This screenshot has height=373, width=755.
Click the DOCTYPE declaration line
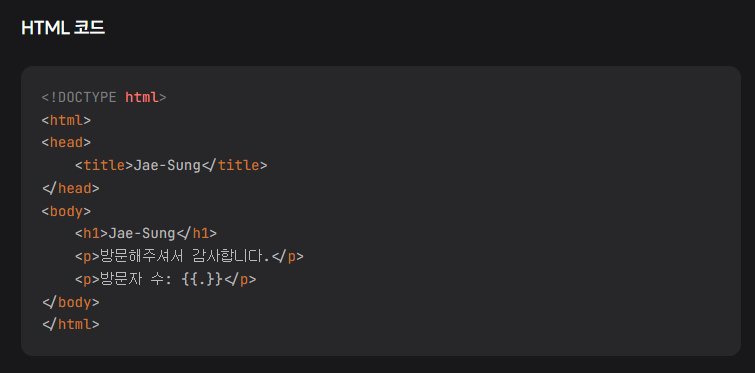pos(104,98)
